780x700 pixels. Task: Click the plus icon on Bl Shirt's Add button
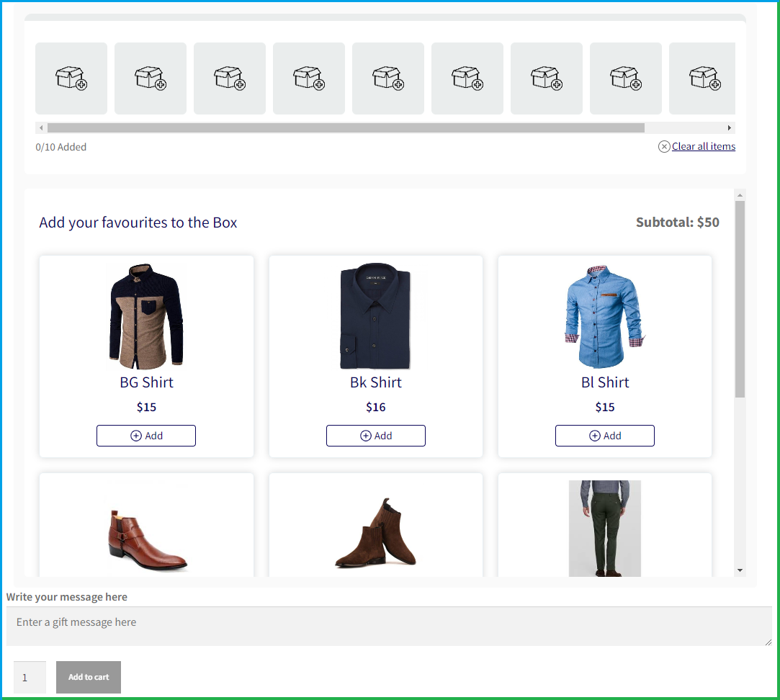593,435
